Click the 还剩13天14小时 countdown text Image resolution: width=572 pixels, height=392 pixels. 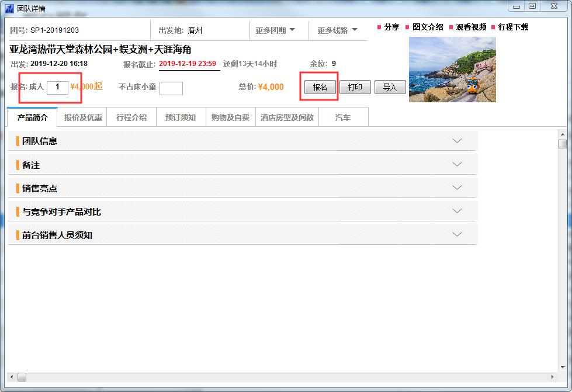pos(250,64)
